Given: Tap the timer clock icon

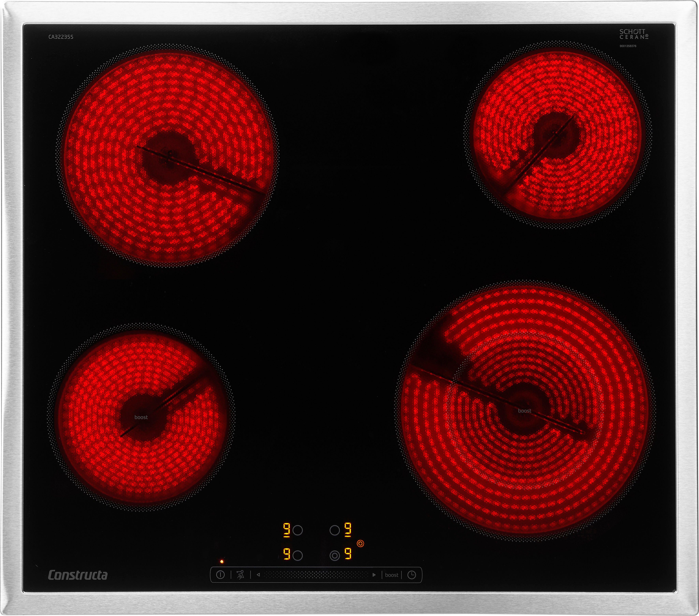Looking at the screenshot, I should pyautogui.click(x=412, y=575).
